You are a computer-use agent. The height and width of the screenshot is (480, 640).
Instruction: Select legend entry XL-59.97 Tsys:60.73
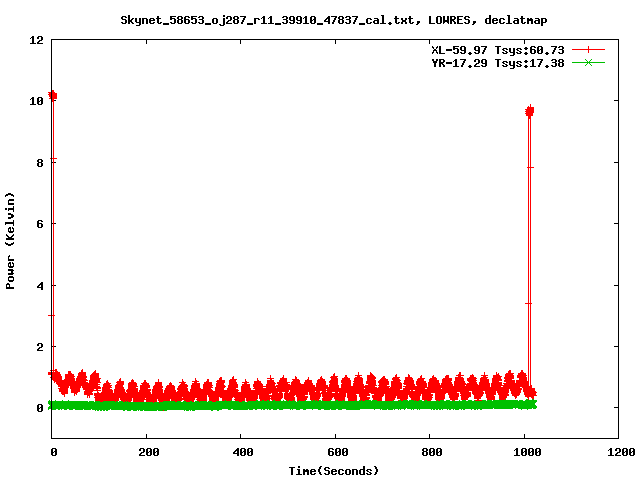(498, 50)
